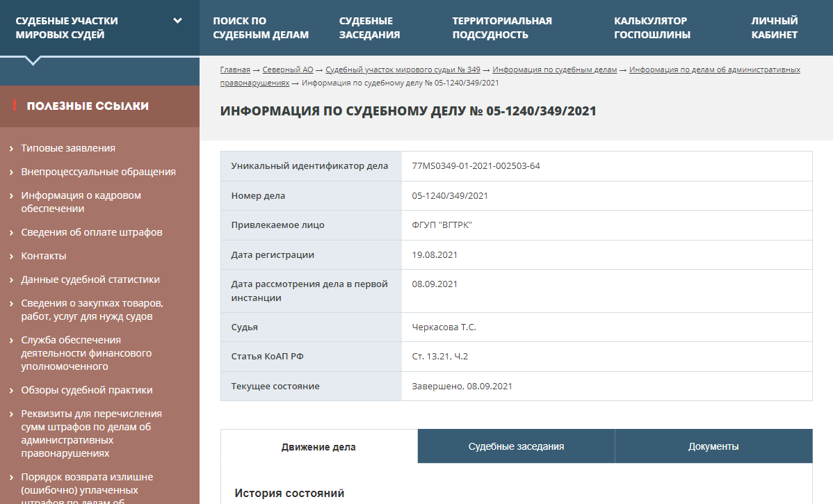Image resolution: width=833 pixels, height=504 pixels.
Task: View Данные судебной статистики
Action: pos(90,279)
